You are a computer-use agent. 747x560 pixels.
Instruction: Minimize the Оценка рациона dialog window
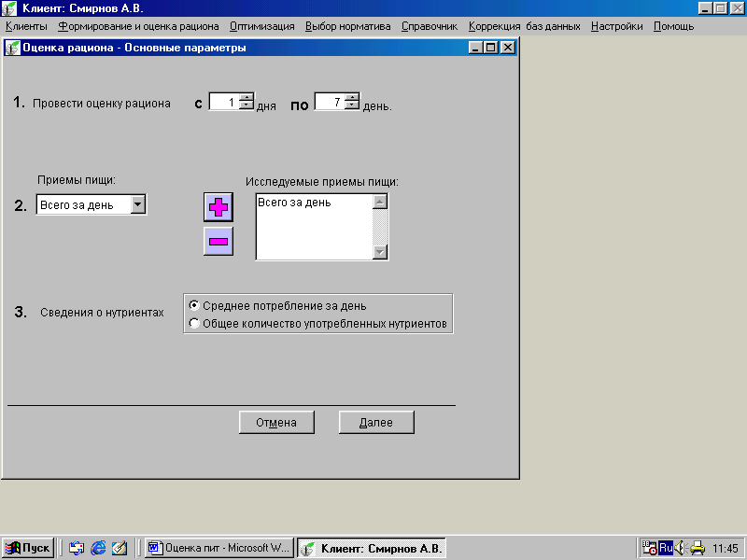(x=476, y=48)
